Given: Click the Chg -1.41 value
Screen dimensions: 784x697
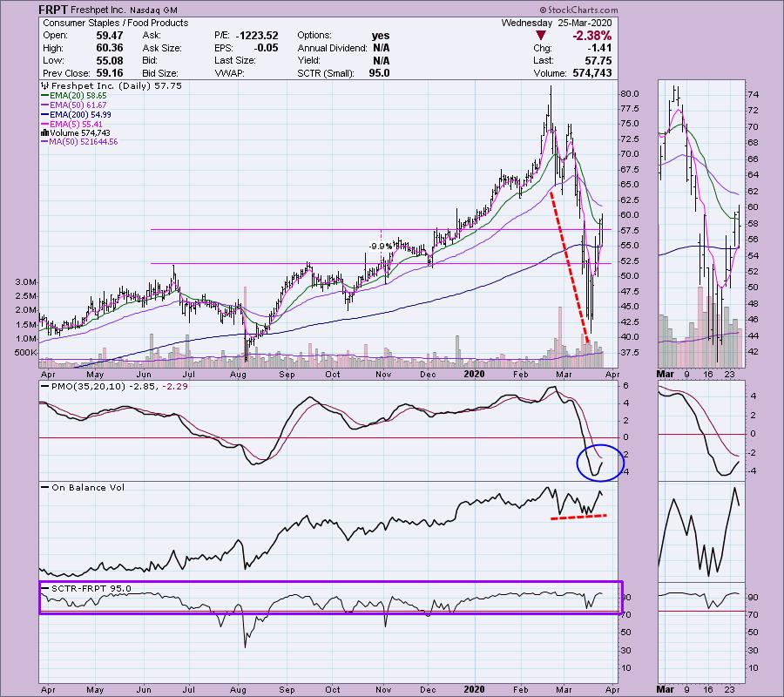Looking at the screenshot, I should pos(601,48).
